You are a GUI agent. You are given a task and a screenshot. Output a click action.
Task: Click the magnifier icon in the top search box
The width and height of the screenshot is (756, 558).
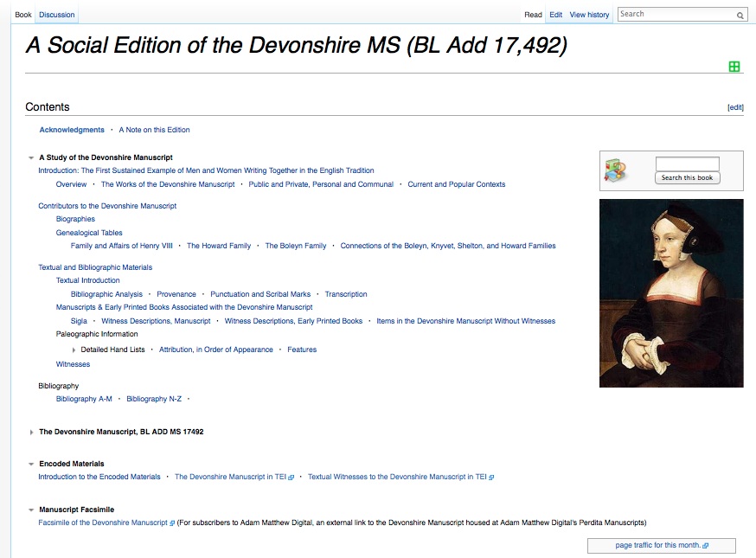[x=740, y=16]
